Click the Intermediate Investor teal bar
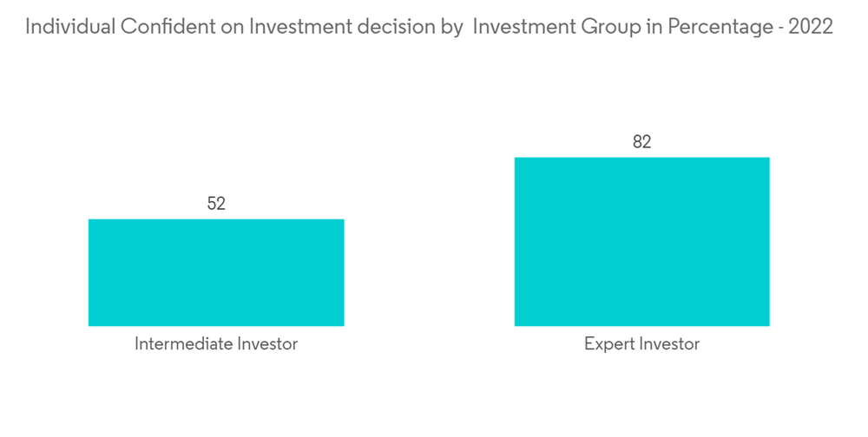Screen dimensions: 868x437 (x=216, y=272)
